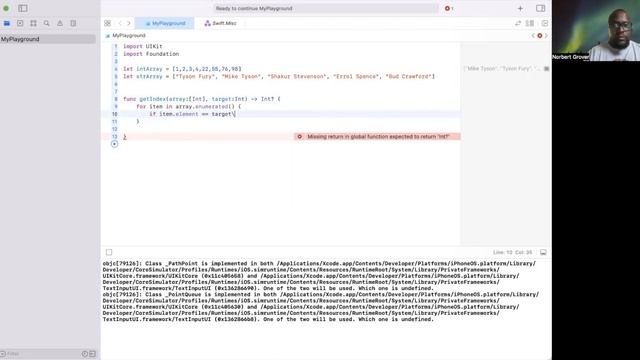Show quick look for strArray result
Viewport: 640px width, 360px height.
coord(546,69)
